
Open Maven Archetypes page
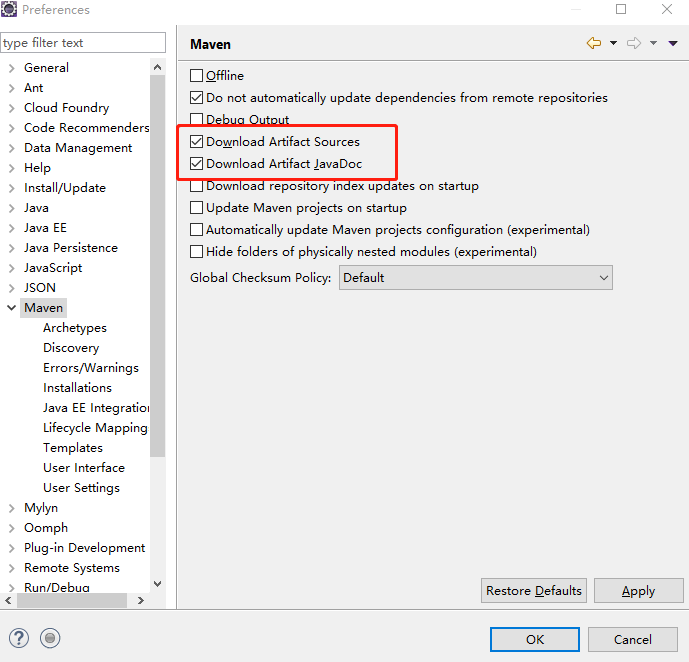75,328
